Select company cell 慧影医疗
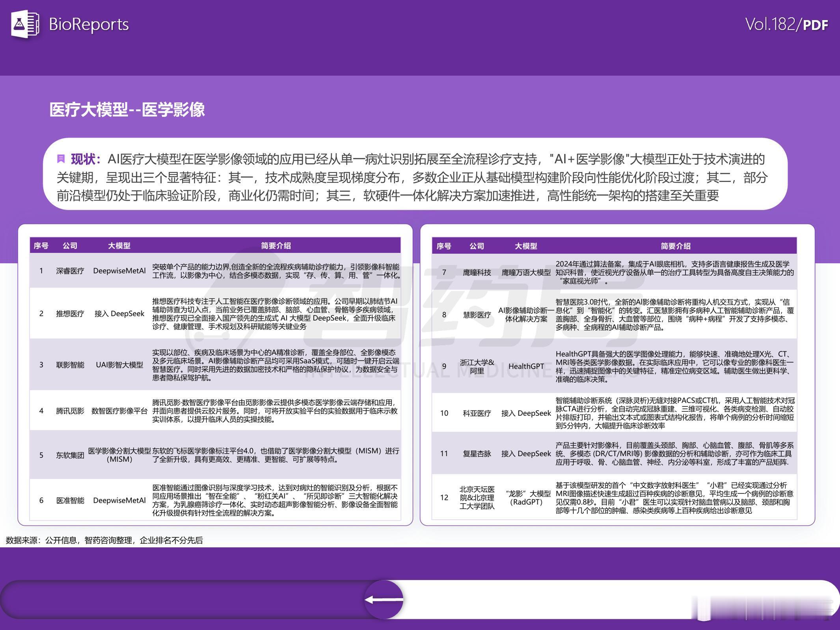Viewport: 840px width, 630px height. (477, 314)
